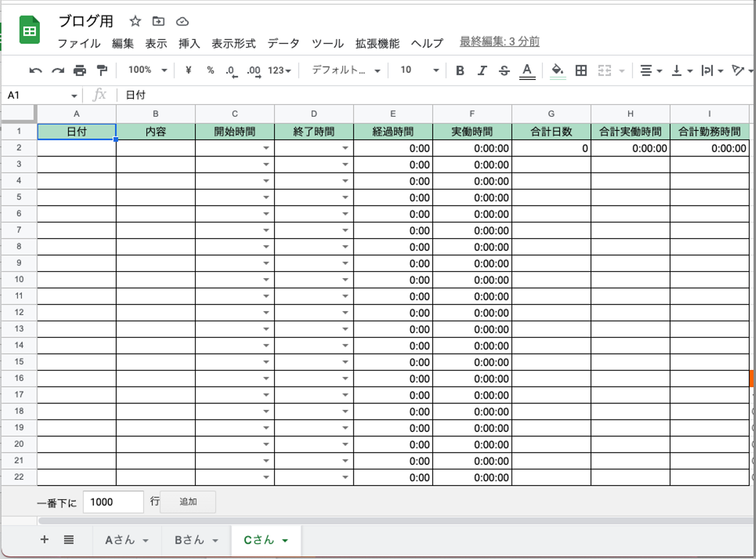Viewport: 756px width, 559px height.
Task: Click the row count field showing 1000
Action: pos(113,502)
